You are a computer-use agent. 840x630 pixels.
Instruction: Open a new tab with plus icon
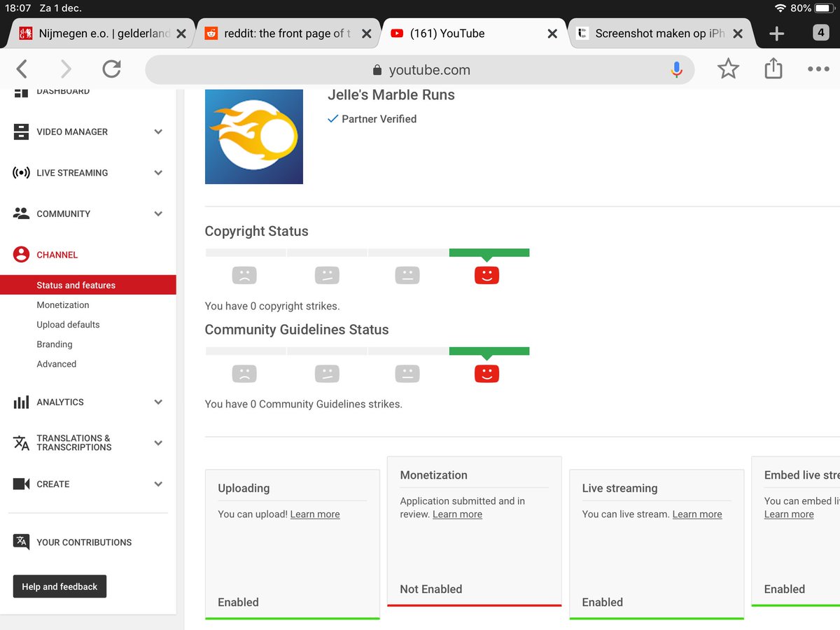click(x=776, y=33)
